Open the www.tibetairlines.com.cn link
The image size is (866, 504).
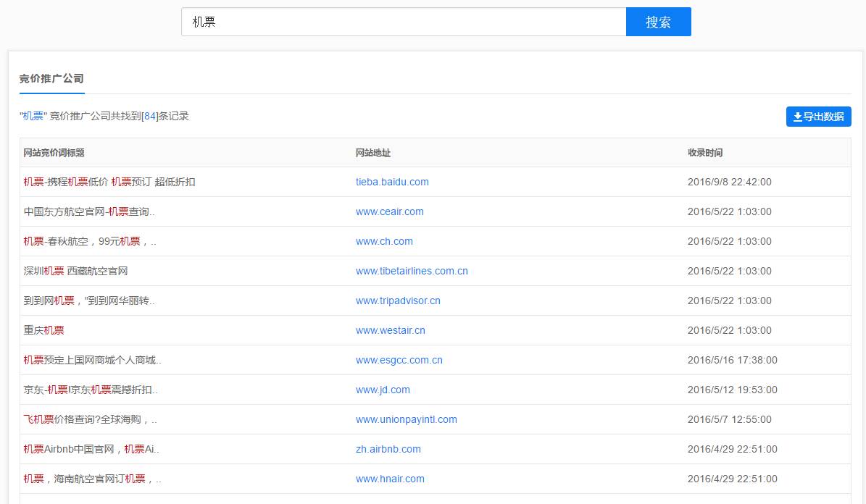[x=411, y=271]
